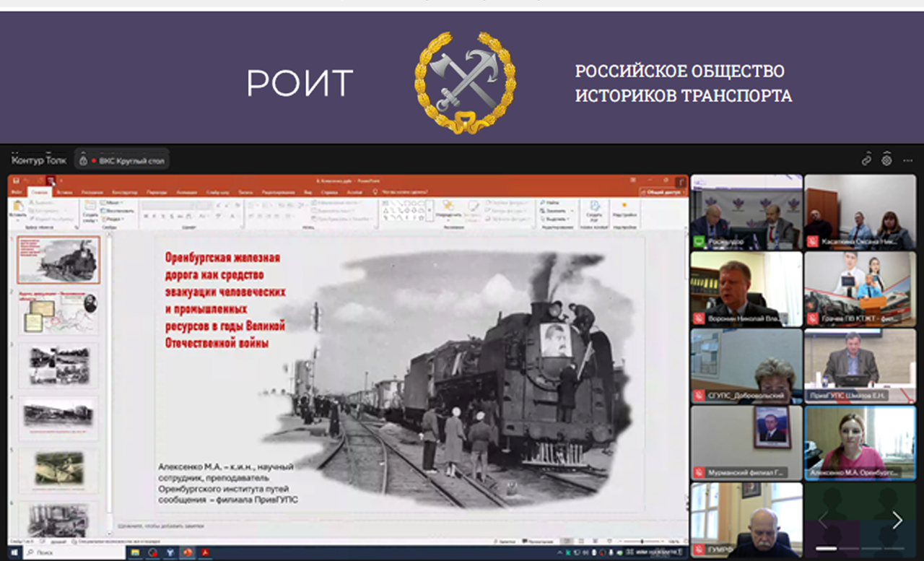
Task: Open File Explorer in the taskbar
Action: (x=135, y=552)
